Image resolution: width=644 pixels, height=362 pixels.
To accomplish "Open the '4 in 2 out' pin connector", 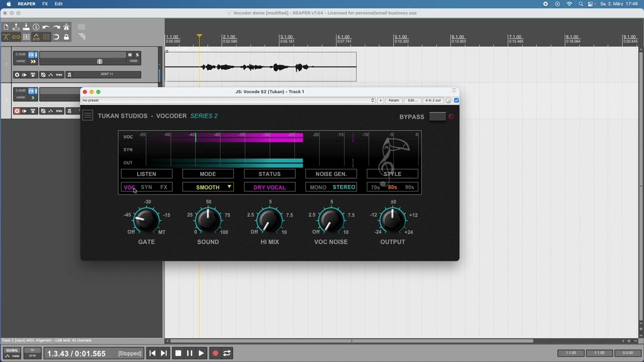I will tap(433, 100).
